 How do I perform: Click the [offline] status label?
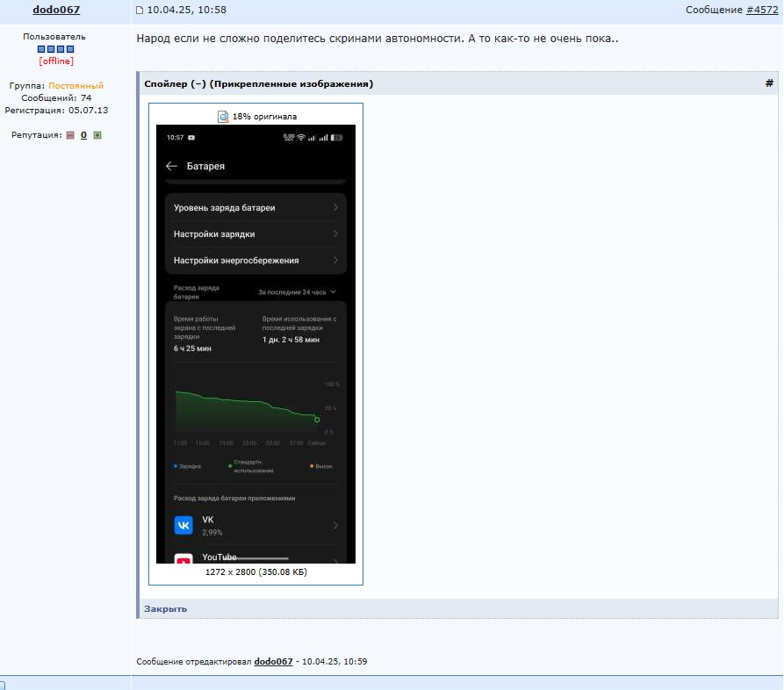56,61
